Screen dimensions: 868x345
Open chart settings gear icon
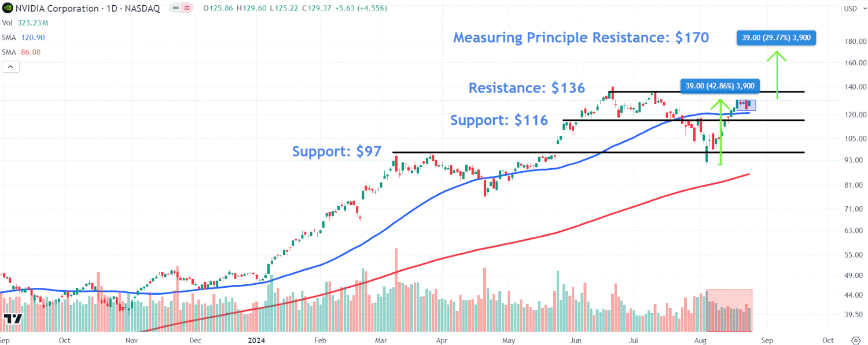(856, 339)
